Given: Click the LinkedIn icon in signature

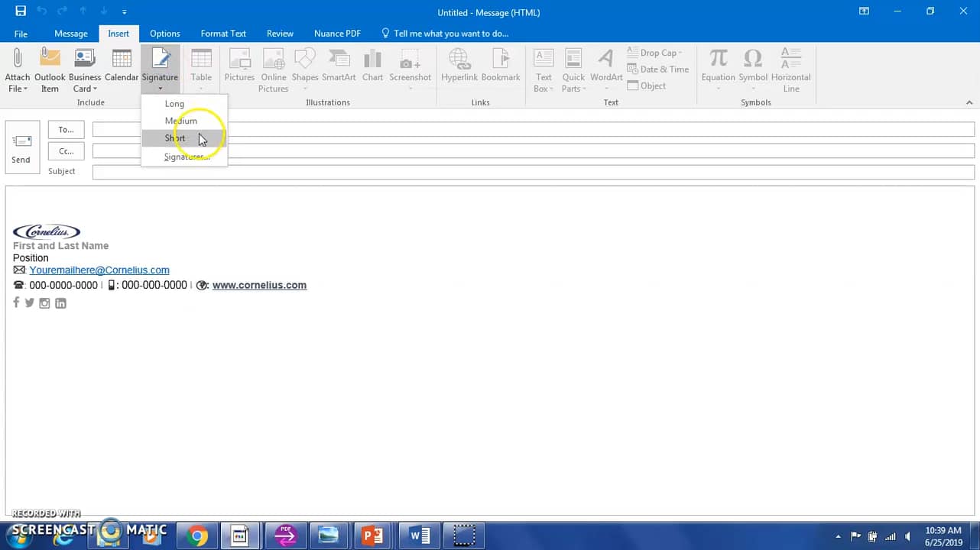Looking at the screenshot, I should 60,303.
